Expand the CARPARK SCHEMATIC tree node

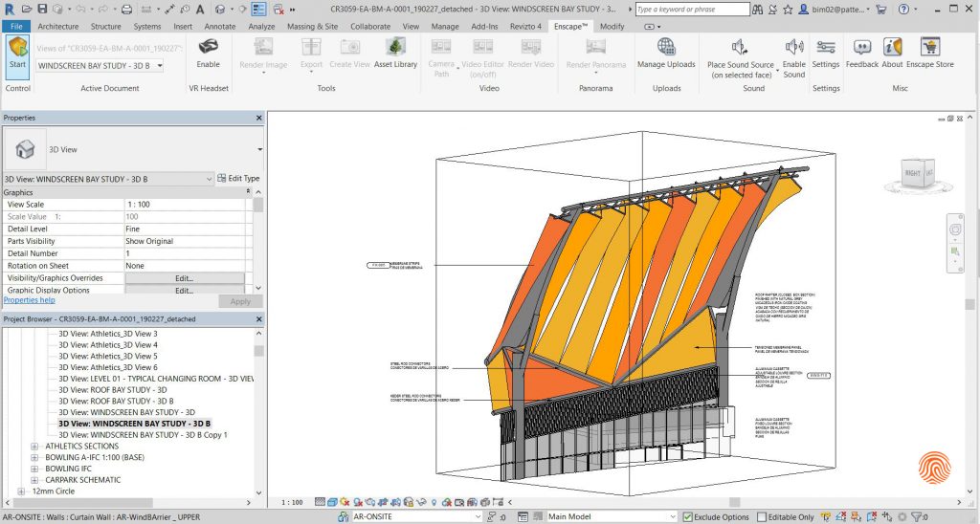coord(34,480)
